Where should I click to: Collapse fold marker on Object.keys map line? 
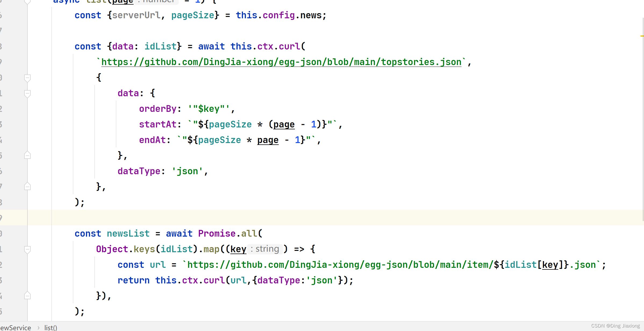point(27,250)
